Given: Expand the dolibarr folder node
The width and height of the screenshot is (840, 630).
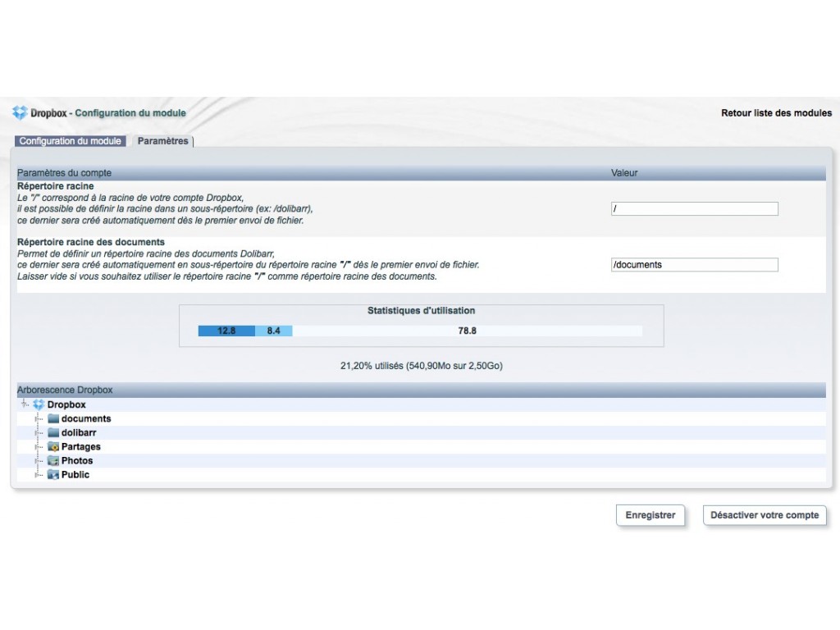Looking at the screenshot, I should pyautogui.click(x=39, y=432).
